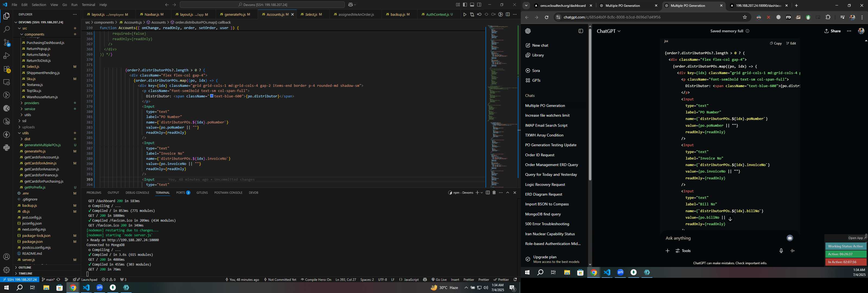
Task: Toggle bottom Panel in VS Code title bar
Action: [472, 5]
